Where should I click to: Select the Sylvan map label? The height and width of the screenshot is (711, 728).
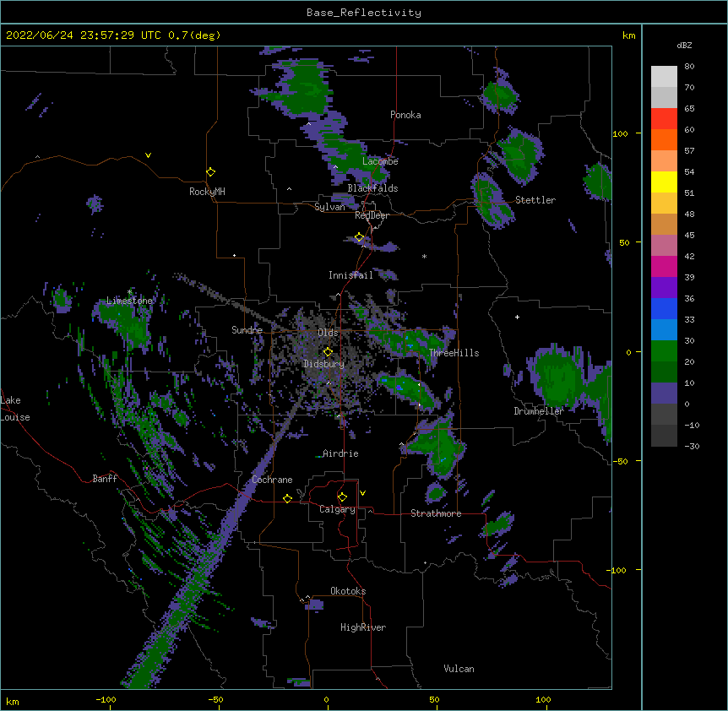(x=329, y=207)
